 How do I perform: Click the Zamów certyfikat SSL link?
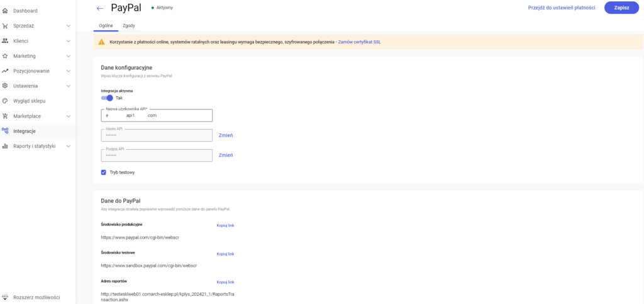(359, 42)
